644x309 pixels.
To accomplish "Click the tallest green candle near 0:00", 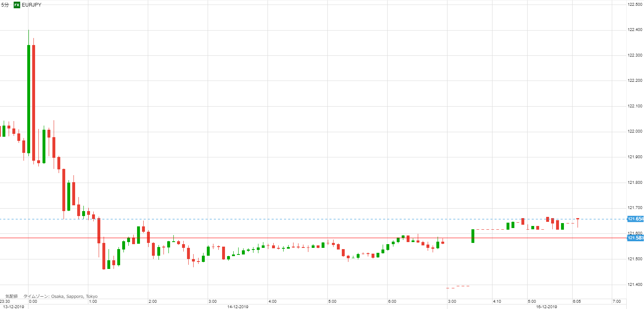I will click(x=28, y=99).
